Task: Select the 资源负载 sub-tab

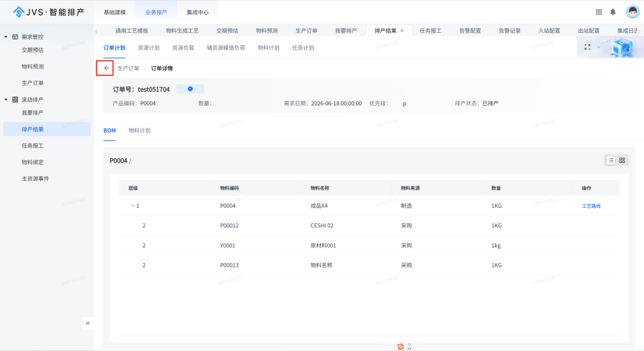Action: click(x=183, y=48)
